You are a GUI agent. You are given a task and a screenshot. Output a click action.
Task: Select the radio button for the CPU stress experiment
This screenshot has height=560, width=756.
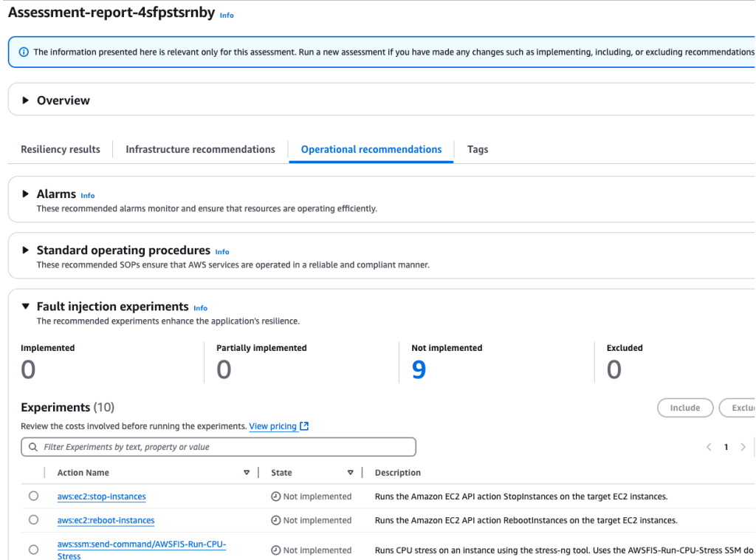tap(33, 550)
